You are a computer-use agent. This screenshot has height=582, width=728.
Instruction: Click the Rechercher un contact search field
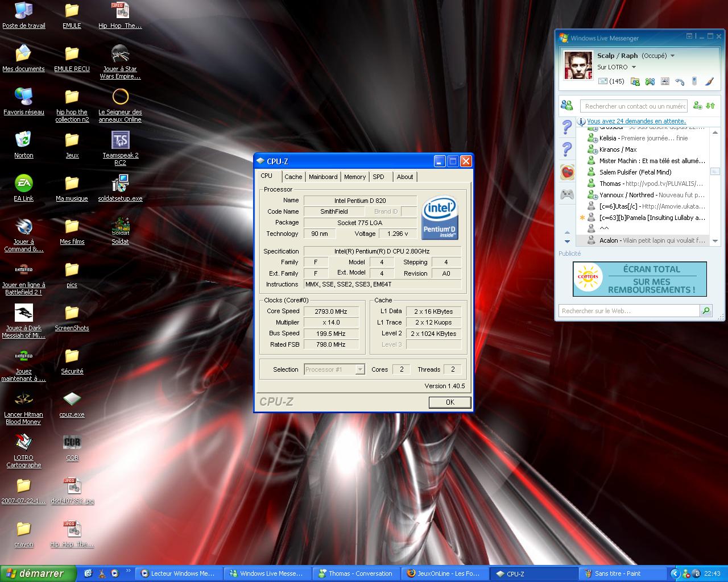click(634, 106)
